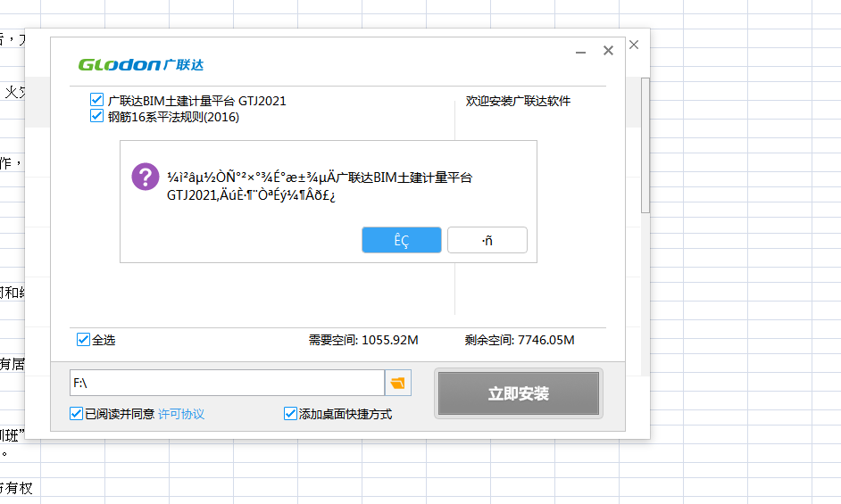Screen dimensions: 841x504
Task: Open the 许可协议 license link
Action: point(181,414)
